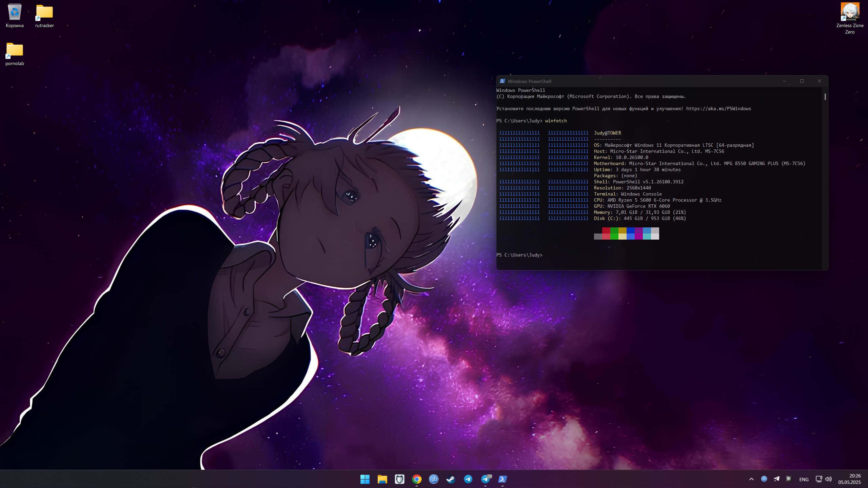Click the 'Kernel: 10.0.26100.0' line

coord(621,158)
